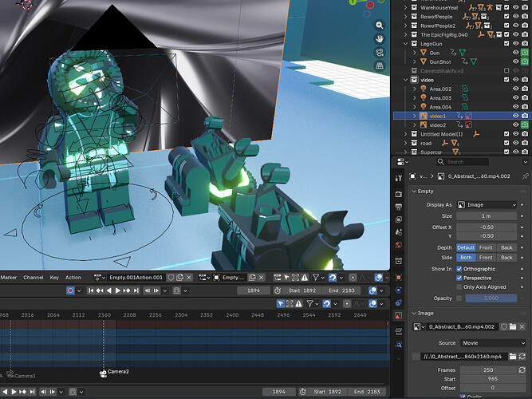Image resolution: width=532 pixels, height=399 pixels.
Task: Expand the video1 object tree
Action: [x=415, y=116]
